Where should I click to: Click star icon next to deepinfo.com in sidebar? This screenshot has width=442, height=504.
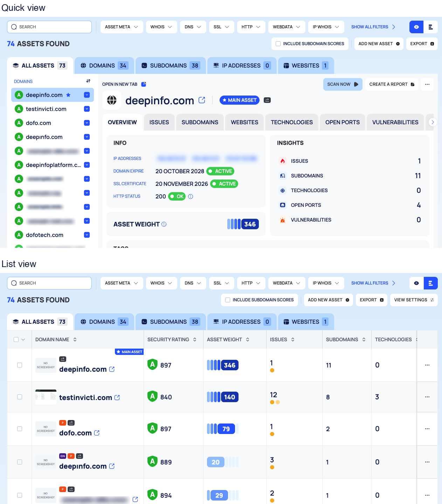point(68,95)
